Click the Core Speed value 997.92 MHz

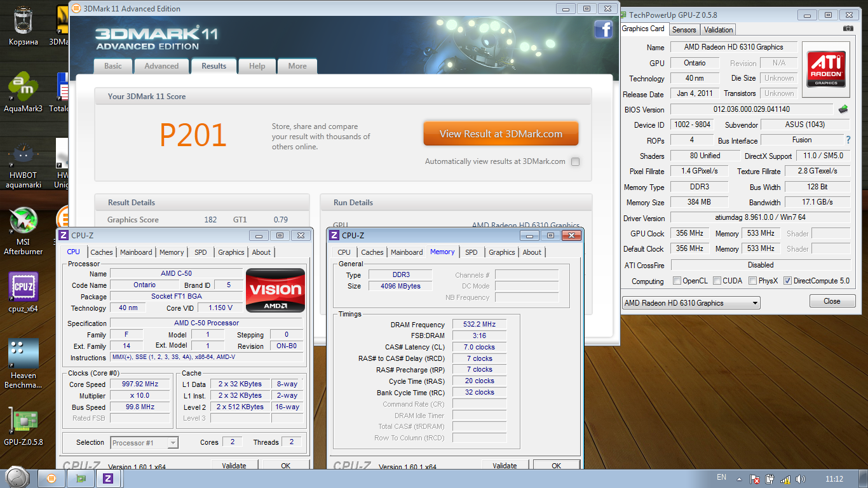(x=141, y=384)
